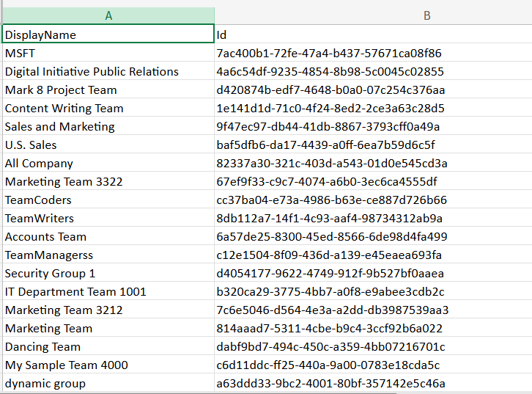Click the Sales and Marketing cell
The height and width of the screenshot is (394, 532).
108,126
